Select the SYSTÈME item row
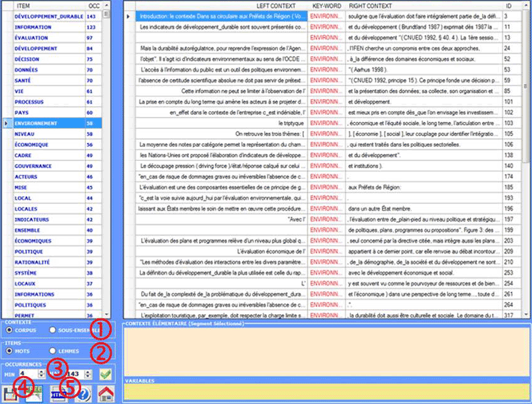The image size is (532, 404). (58, 273)
